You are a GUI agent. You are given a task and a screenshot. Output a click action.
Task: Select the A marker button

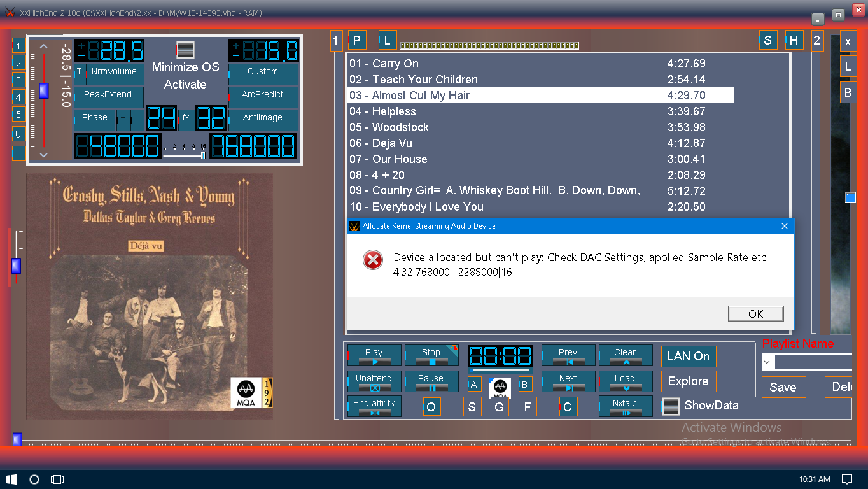pos(475,384)
